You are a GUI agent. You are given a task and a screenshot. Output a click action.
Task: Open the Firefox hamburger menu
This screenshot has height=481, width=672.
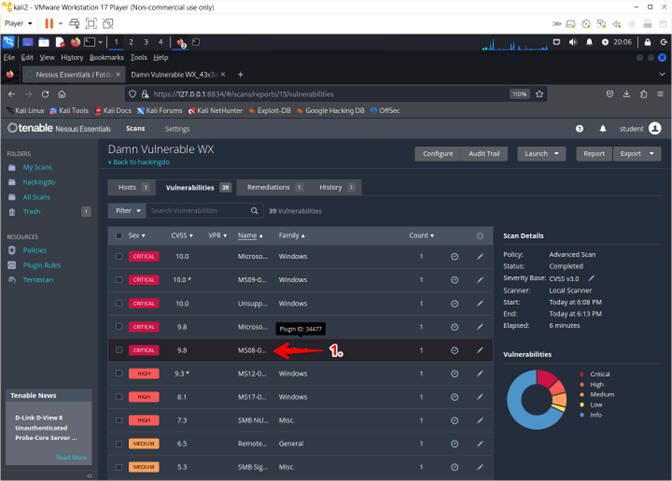click(x=660, y=94)
